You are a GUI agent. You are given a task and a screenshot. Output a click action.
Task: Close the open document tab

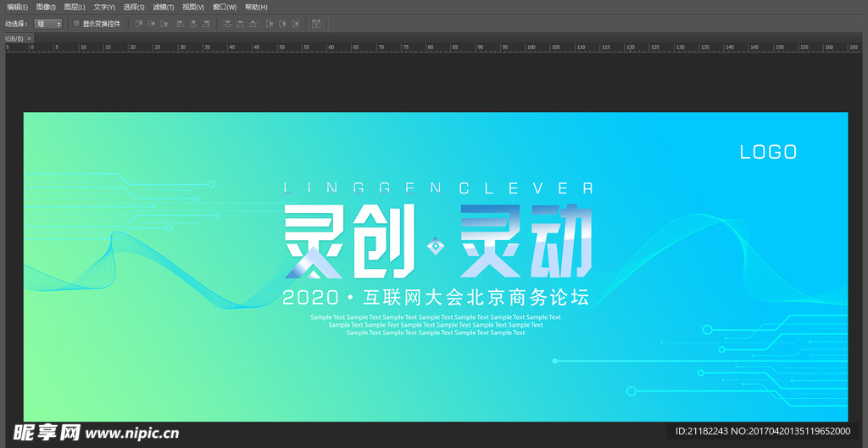(29, 38)
